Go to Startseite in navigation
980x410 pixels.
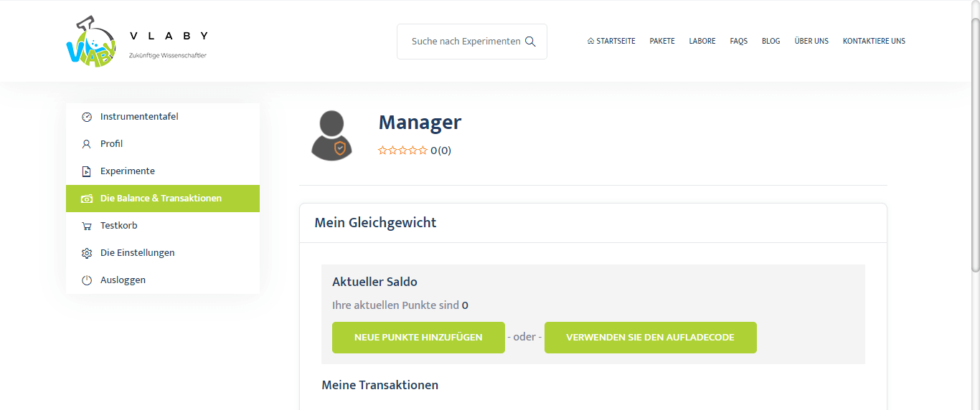click(611, 42)
